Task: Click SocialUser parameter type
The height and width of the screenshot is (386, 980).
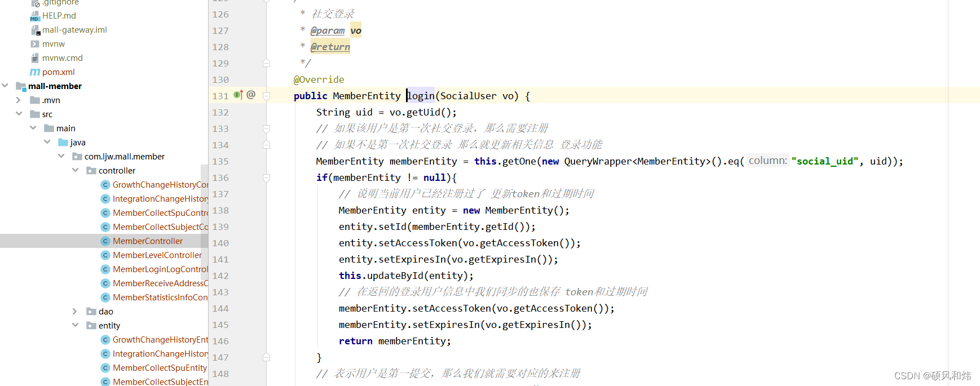Action: point(468,96)
